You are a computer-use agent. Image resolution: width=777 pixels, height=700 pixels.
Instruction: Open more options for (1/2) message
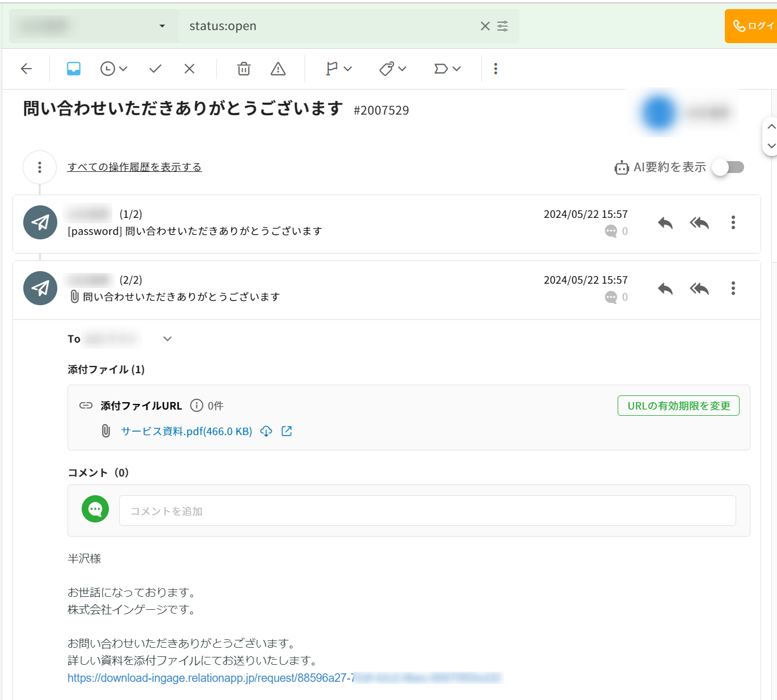click(733, 222)
